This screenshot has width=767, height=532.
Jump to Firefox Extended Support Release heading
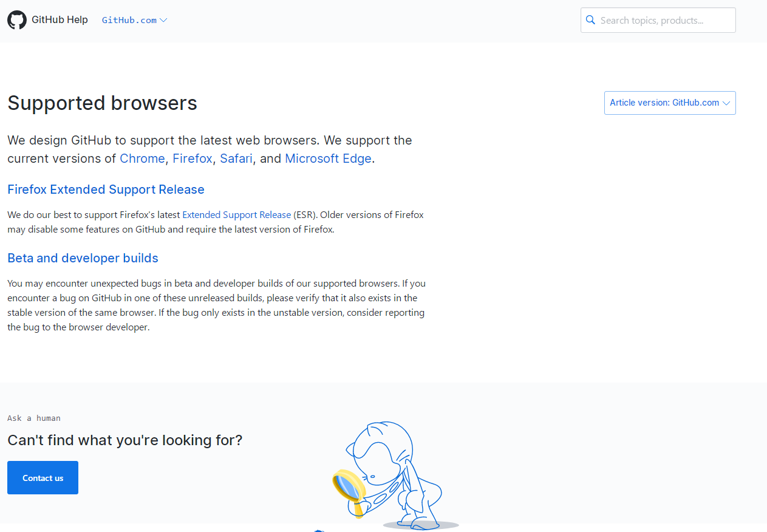coord(106,189)
